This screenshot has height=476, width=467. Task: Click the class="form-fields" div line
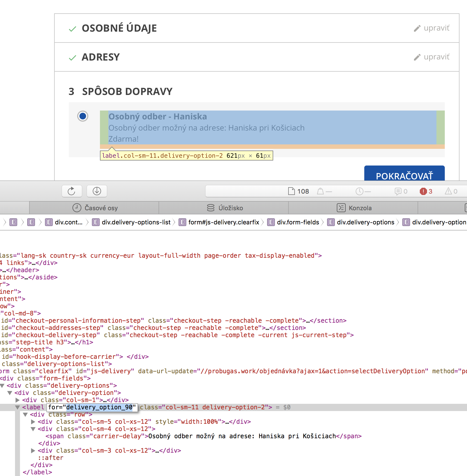pyautogui.click(x=45, y=378)
